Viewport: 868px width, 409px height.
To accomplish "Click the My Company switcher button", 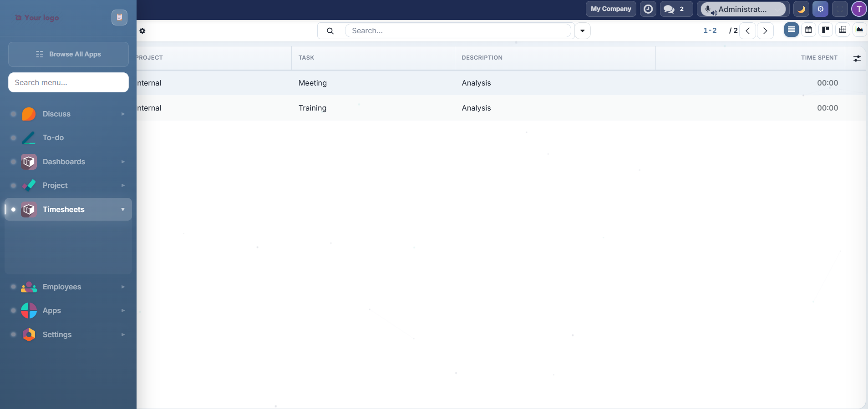I will 611,9.
